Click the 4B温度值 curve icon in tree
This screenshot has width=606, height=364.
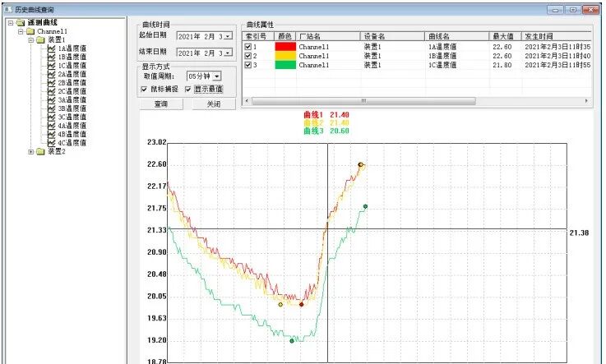coord(51,134)
